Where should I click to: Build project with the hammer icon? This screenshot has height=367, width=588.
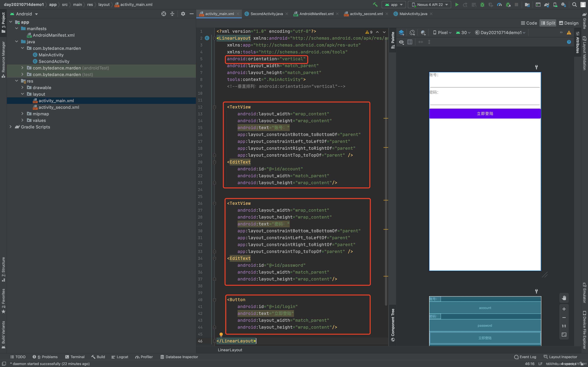375,5
